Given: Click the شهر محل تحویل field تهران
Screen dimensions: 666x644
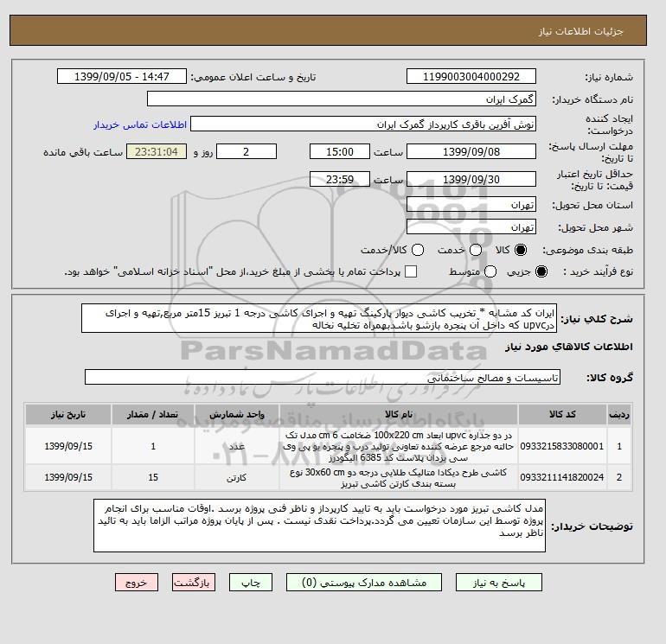Looking at the screenshot, I should pyautogui.click(x=471, y=227).
